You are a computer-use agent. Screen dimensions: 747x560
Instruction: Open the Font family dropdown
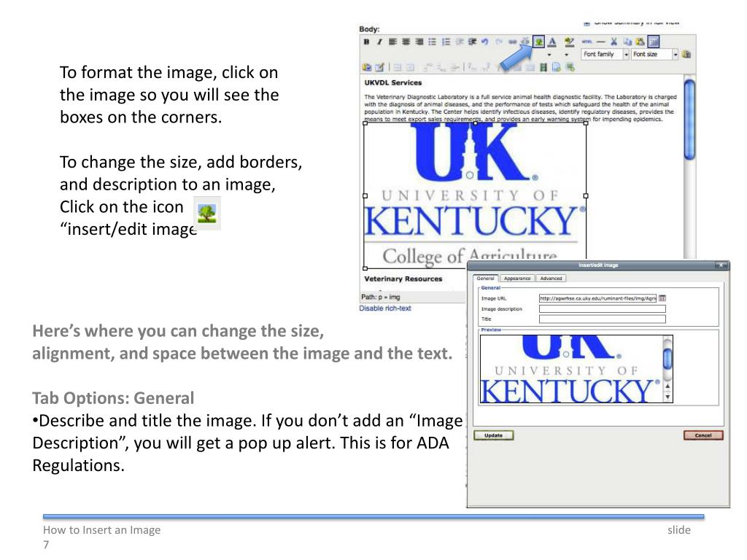click(x=605, y=54)
